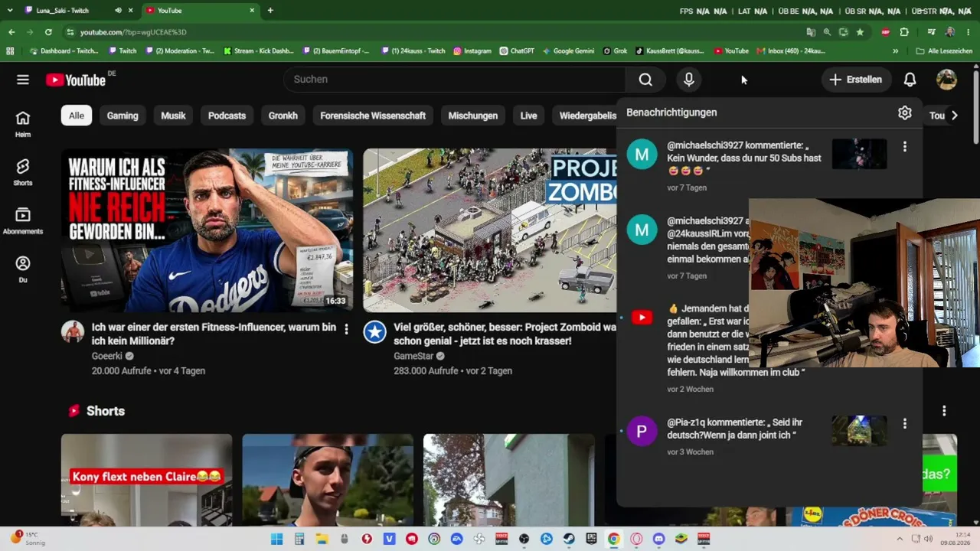
Task: Open Goeerki channel avatar
Action: [73, 331]
